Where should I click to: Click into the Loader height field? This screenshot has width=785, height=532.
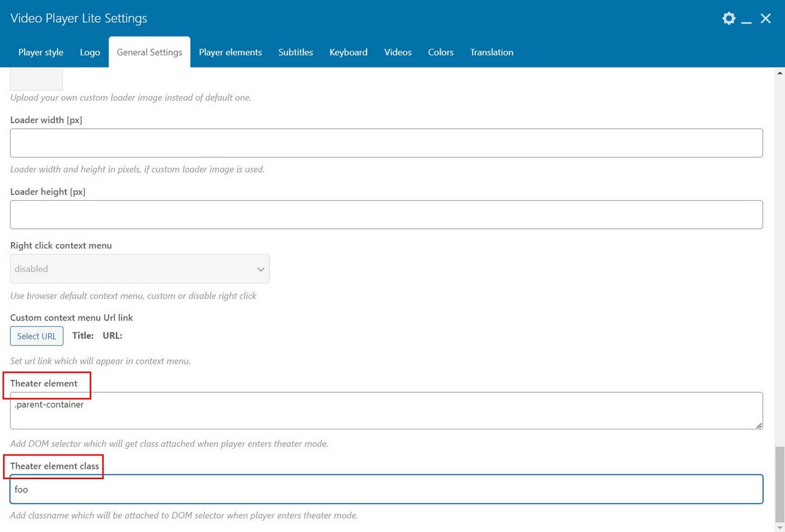[x=386, y=215]
